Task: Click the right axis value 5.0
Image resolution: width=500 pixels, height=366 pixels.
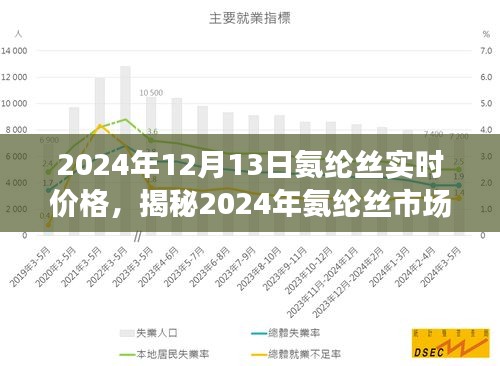Action: (486, 104)
